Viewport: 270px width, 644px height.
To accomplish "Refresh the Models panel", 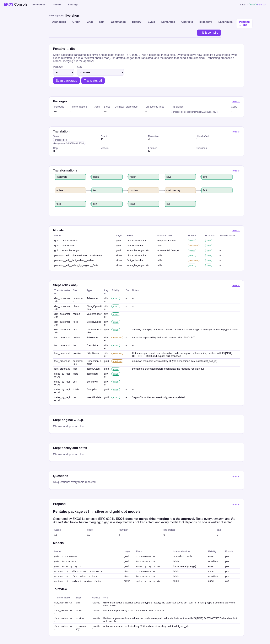I will point(236,231).
